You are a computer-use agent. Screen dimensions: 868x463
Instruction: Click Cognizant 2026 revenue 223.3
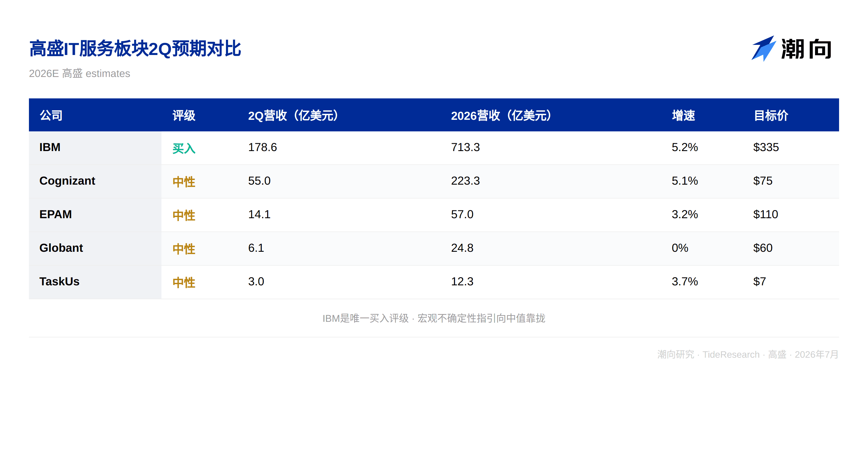(465, 181)
